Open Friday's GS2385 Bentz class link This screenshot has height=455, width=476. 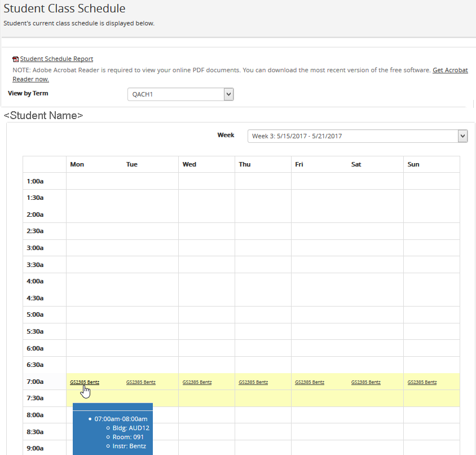click(309, 382)
